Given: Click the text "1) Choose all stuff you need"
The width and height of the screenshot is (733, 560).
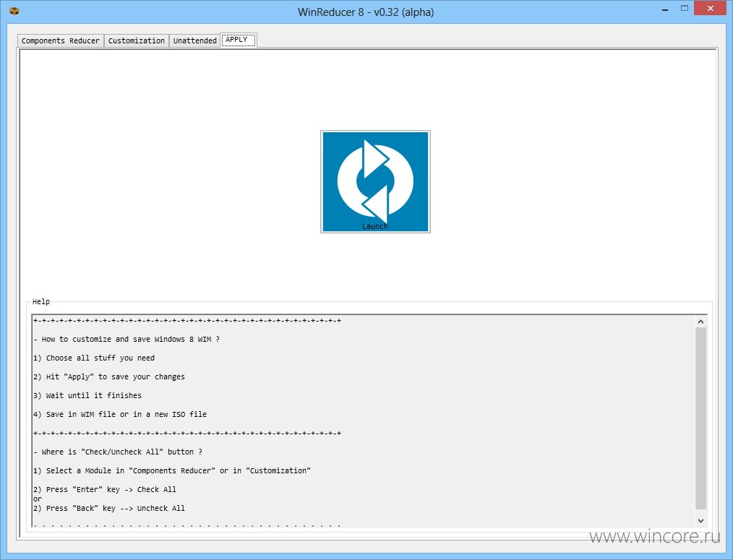Looking at the screenshot, I should (94, 358).
